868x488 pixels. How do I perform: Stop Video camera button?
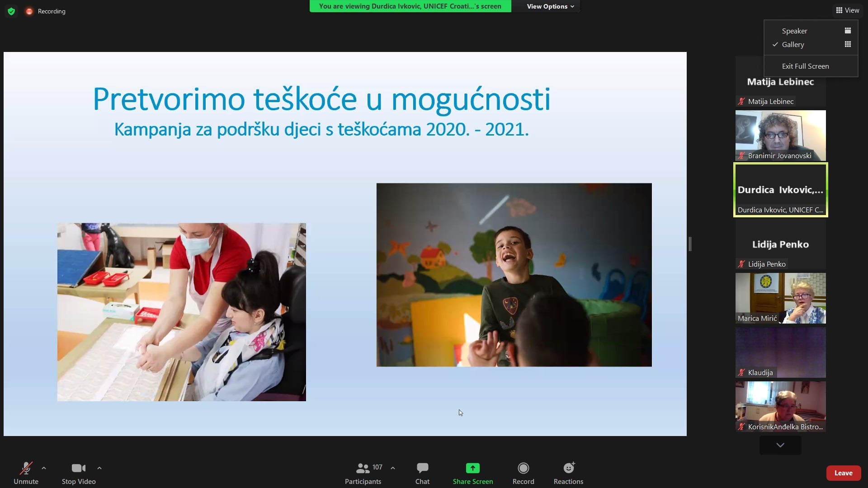click(x=79, y=473)
